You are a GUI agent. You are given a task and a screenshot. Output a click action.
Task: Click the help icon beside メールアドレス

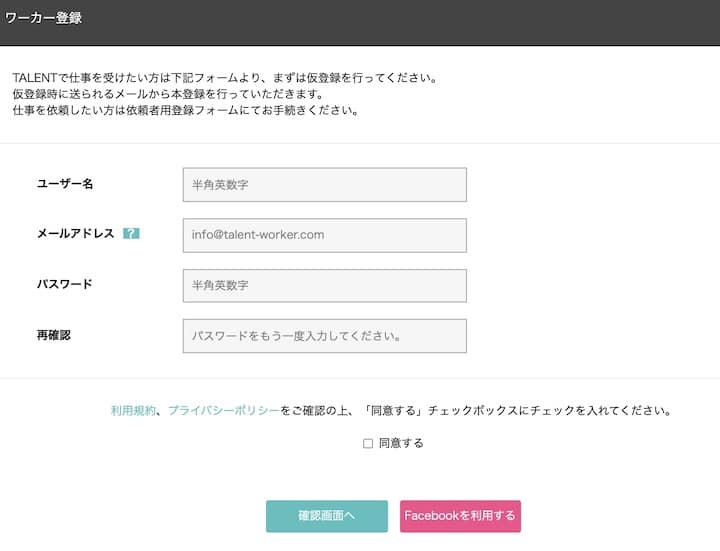[131, 234]
